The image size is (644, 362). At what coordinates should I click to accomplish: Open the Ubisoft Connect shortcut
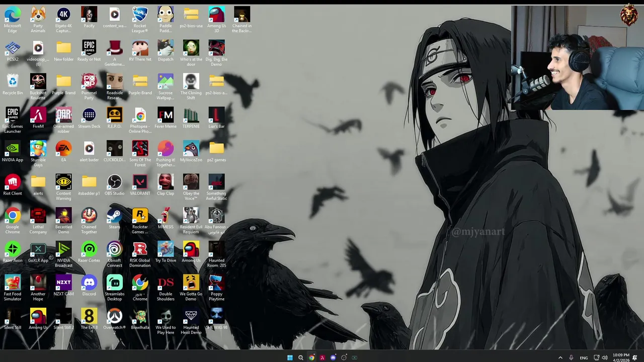coord(114,254)
